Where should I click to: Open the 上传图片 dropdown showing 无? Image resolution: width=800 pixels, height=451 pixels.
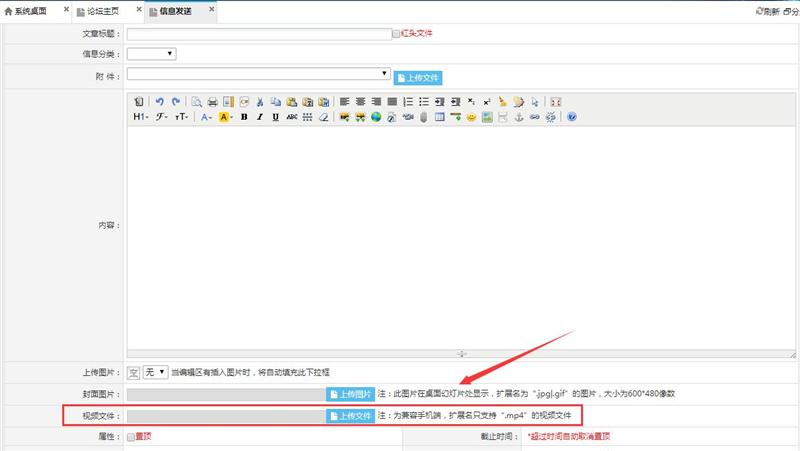(x=155, y=372)
